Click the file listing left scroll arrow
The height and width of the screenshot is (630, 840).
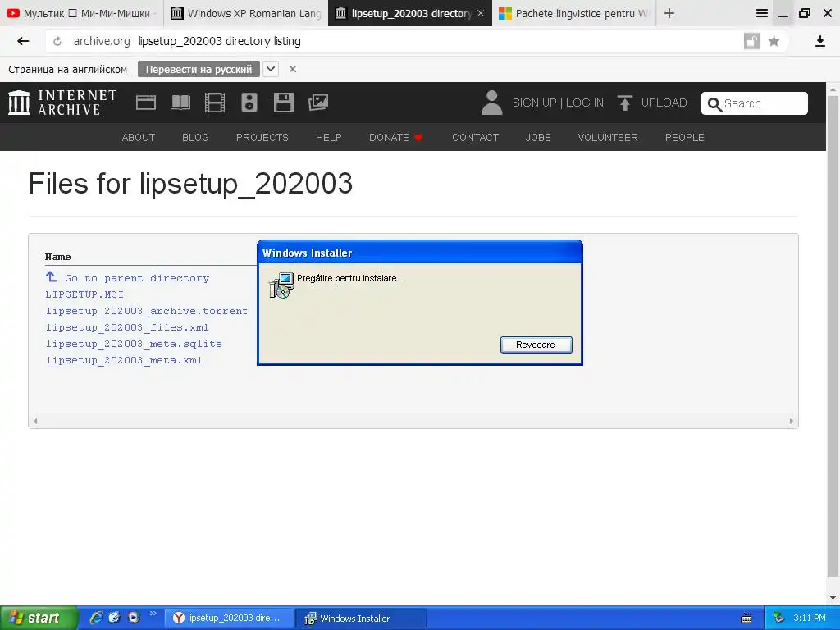(35, 421)
